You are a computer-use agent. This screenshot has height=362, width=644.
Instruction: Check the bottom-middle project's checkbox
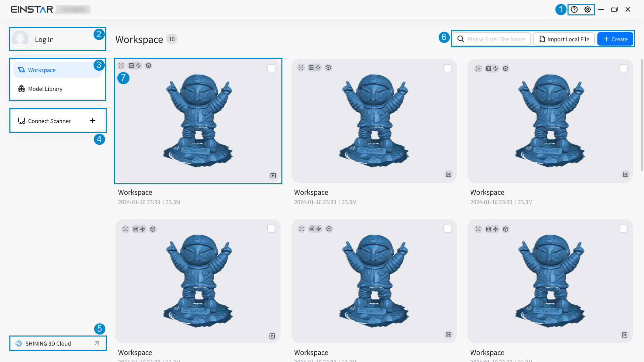(x=447, y=229)
